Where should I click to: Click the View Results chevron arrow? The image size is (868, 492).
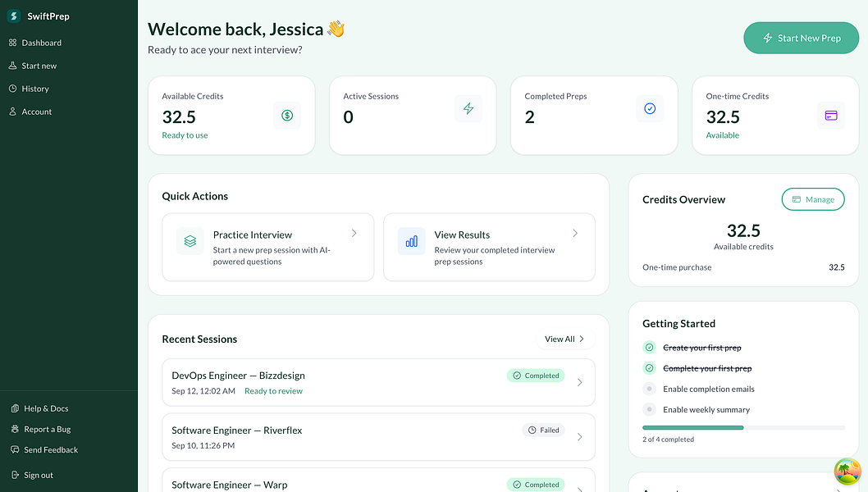point(575,233)
